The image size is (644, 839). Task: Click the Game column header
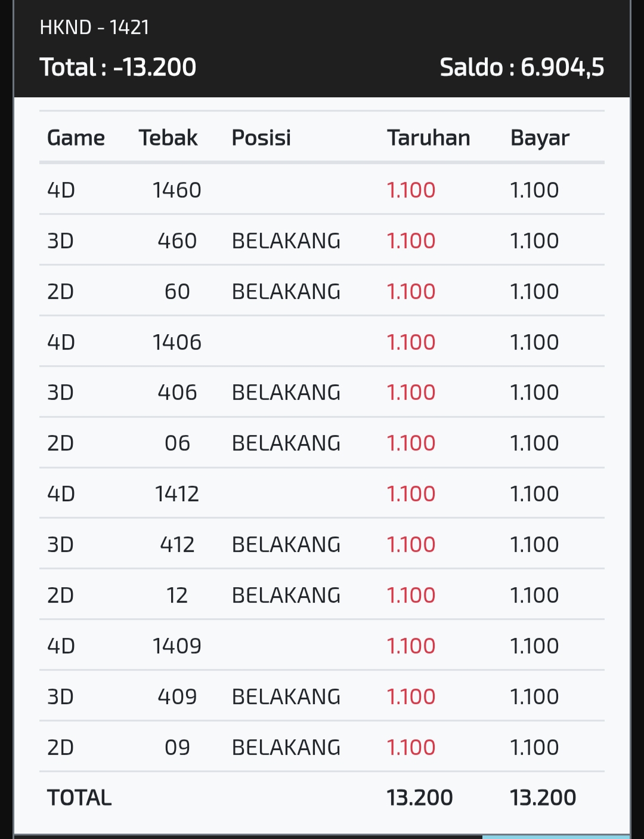click(x=76, y=138)
